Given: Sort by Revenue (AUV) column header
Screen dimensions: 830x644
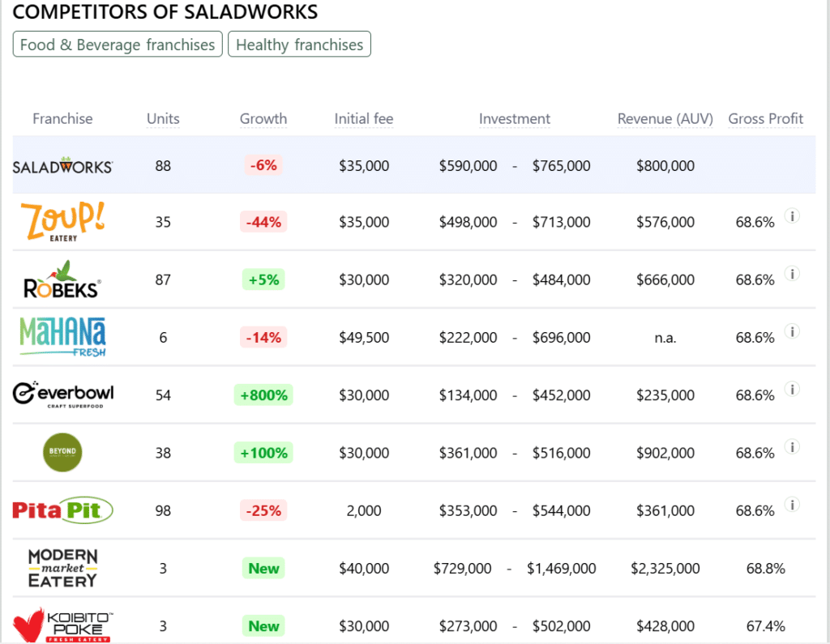Looking at the screenshot, I should [x=665, y=119].
